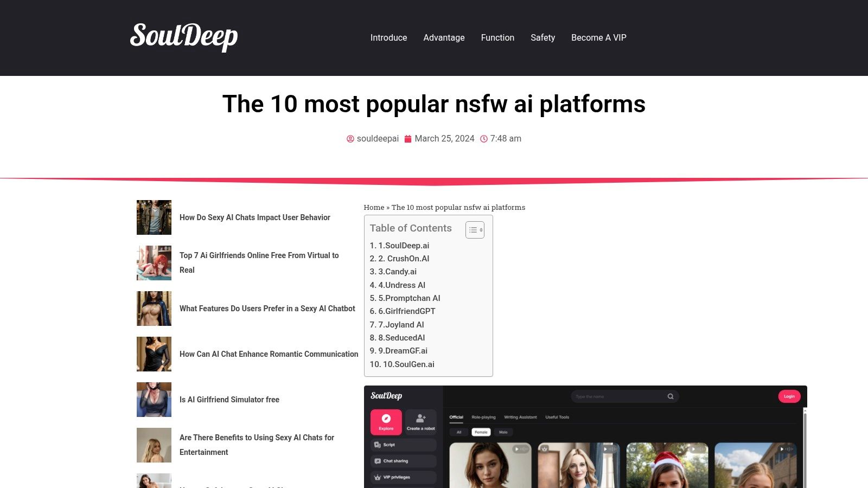
Task: Click thumbnail for 'What Features Do Users Prefer' post
Action: pos(154,309)
